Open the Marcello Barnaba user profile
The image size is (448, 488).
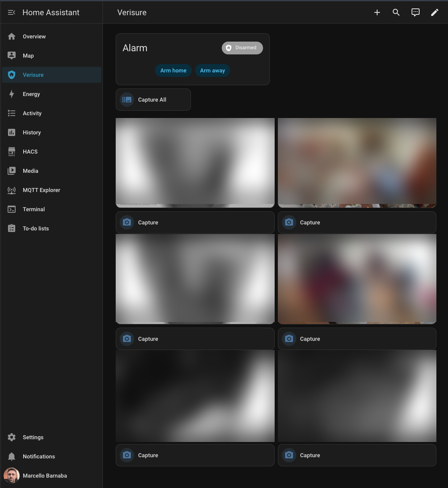(x=44, y=476)
